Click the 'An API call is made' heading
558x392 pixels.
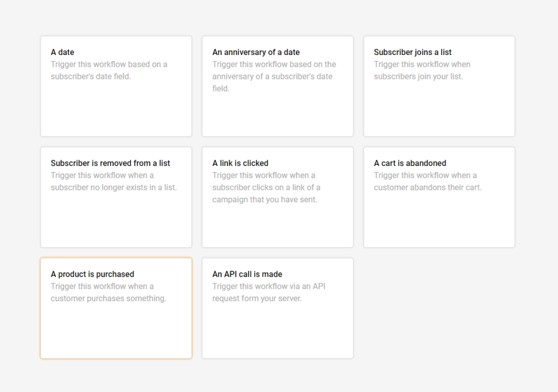[247, 274]
